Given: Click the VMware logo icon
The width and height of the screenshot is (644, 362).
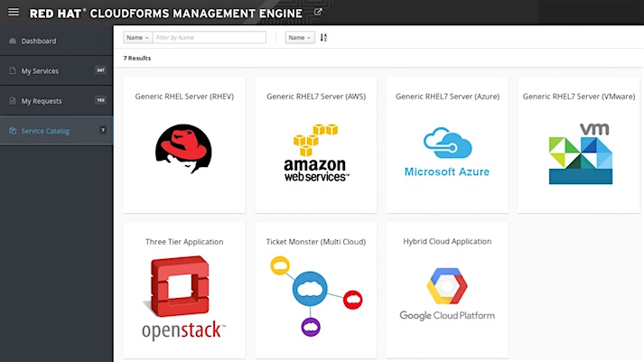Looking at the screenshot, I should tap(579, 154).
